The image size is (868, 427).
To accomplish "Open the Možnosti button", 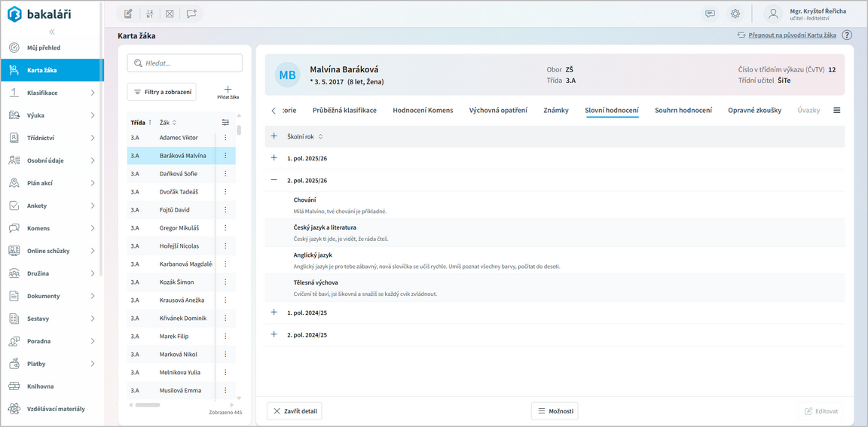I will [555, 411].
